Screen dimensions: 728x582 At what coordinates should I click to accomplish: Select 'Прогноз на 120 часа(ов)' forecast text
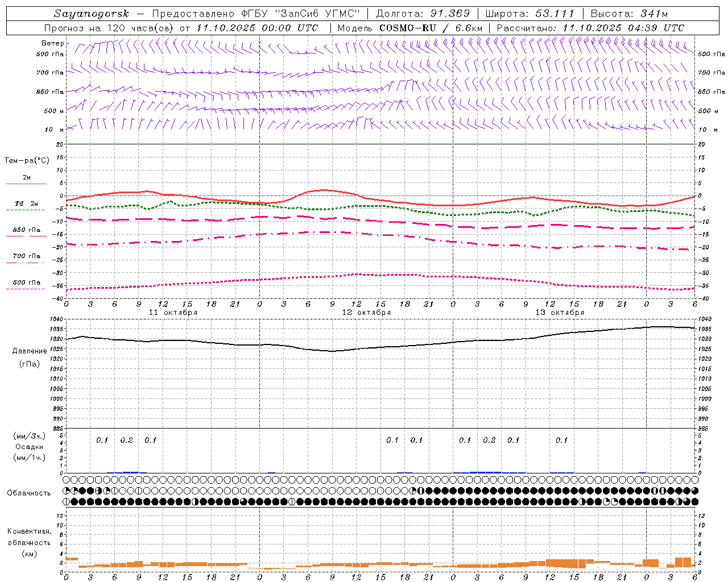(x=109, y=28)
